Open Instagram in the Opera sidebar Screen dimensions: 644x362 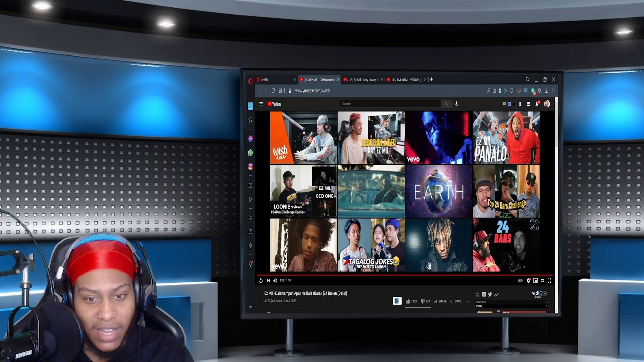click(x=250, y=167)
